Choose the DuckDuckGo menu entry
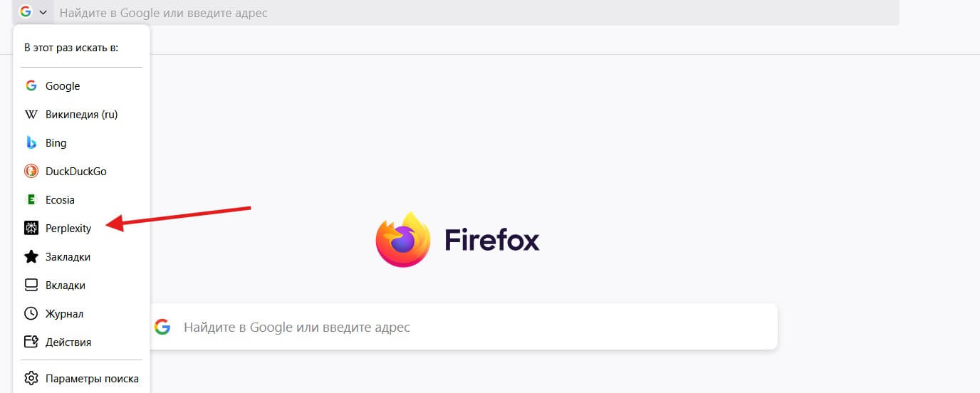This screenshot has width=980, height=393. click(x=75, y=172)
